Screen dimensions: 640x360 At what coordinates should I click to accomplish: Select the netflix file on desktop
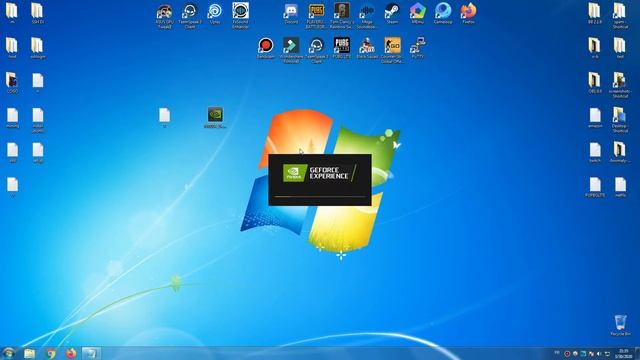[620, 187]
